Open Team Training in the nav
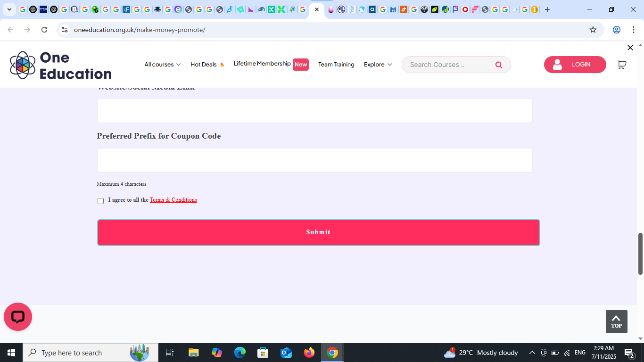This screenshot has height=362, width=644. [x=336, y=65]
